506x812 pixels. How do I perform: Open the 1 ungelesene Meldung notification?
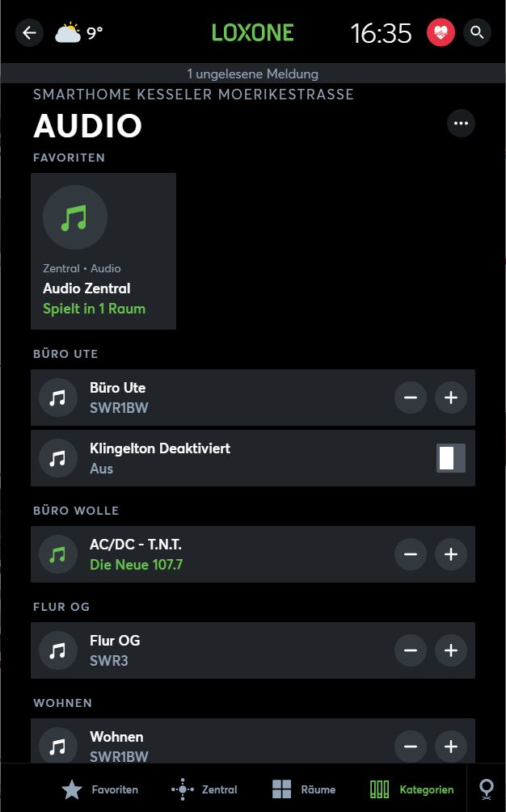(x=253, y=74)
